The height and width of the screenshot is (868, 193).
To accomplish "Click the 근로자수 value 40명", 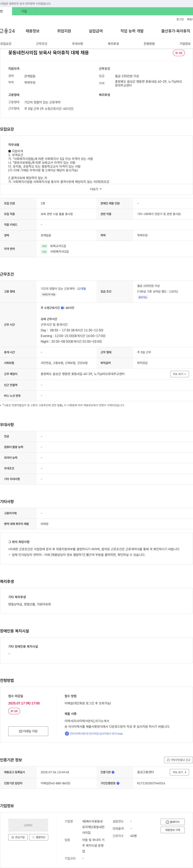I will click(x=134, y=836).
